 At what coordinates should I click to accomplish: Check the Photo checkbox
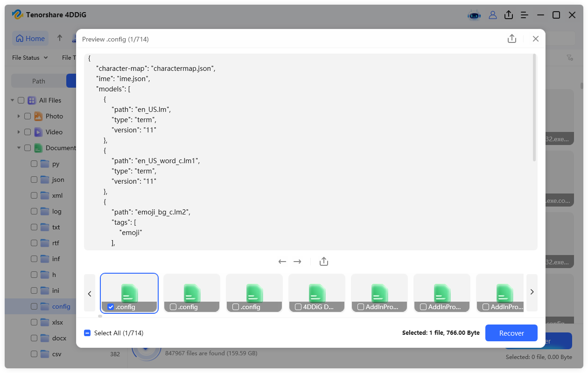coord(28,116)
